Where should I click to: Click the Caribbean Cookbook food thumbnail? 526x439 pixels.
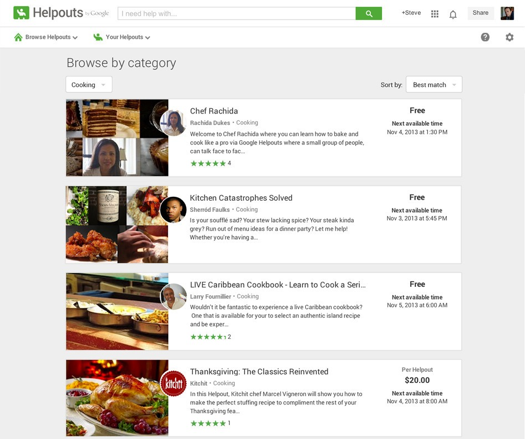tap(117, 312)
